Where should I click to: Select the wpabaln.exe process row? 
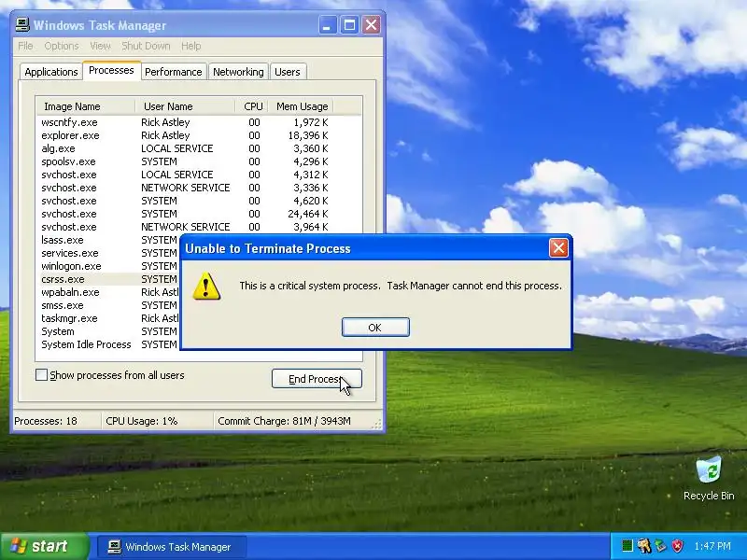108,292
